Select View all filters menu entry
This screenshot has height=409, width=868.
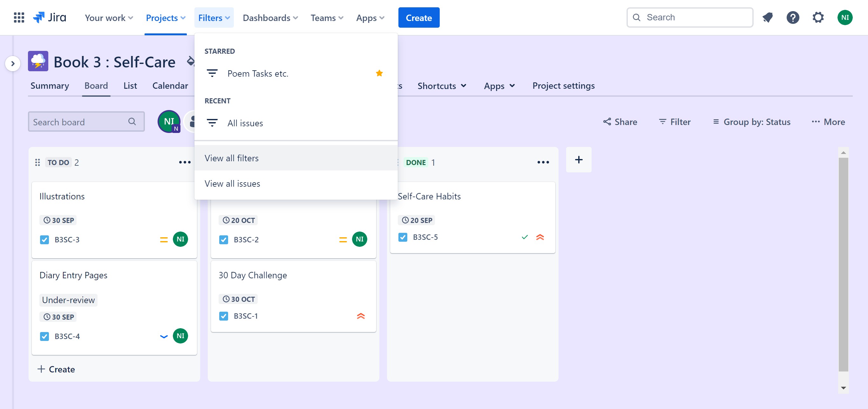click(x=232, y=158)
